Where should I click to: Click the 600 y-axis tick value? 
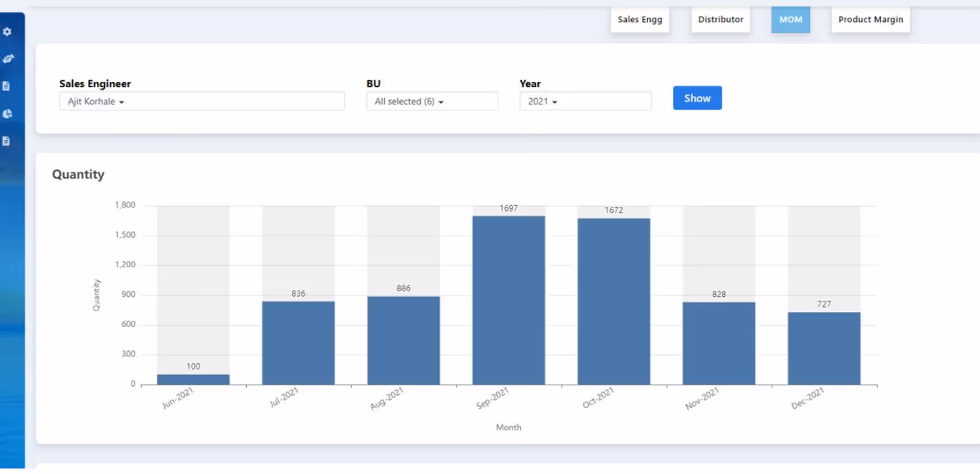(129, 325)
